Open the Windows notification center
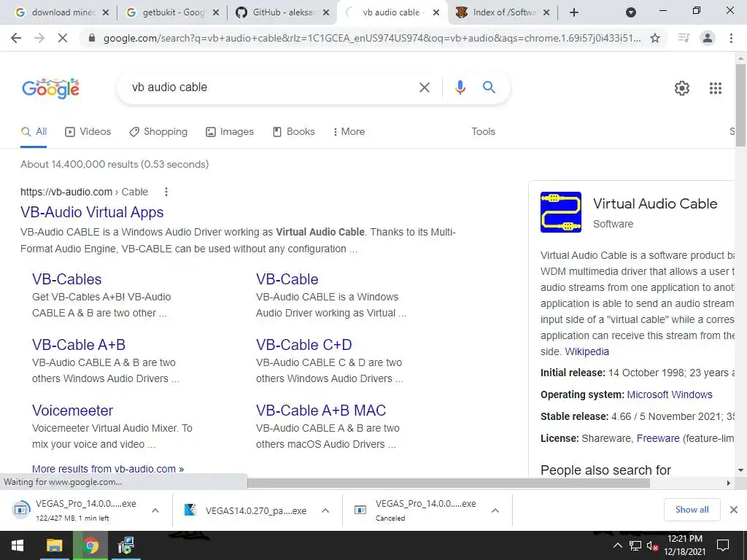The height and width of the screenshot is (560, 747). (723, 545)
